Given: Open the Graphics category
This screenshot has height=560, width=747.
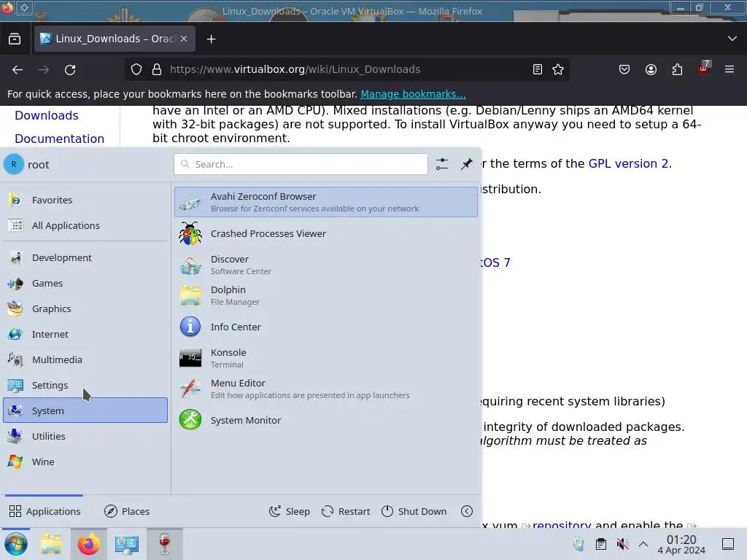Looking at the screenshot, I should pos(85,308).
